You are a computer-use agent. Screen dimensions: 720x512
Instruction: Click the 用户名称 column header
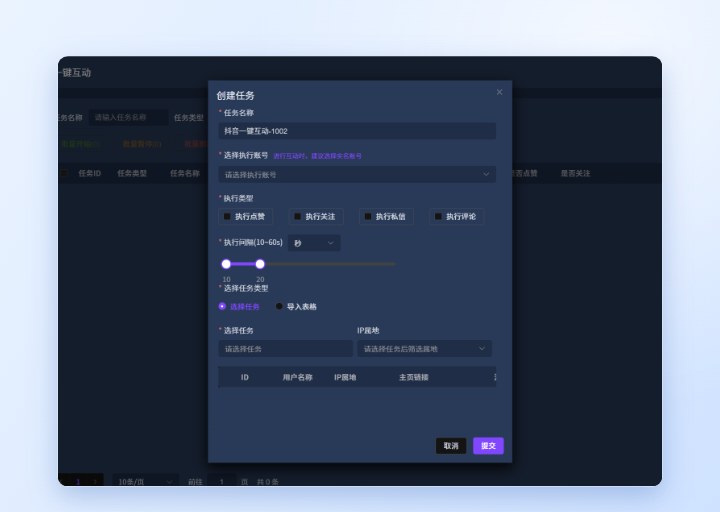point(298,377)
